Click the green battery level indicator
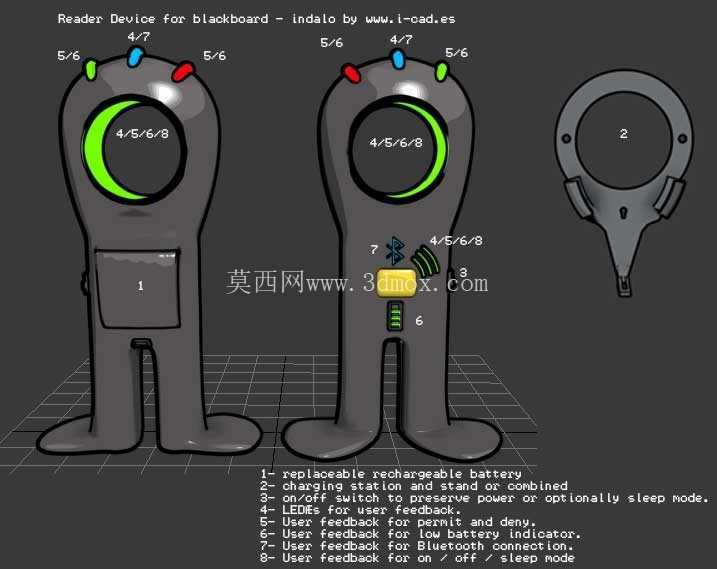The width and height of the screenshot is (717, 569). click(x=395, y=316)
